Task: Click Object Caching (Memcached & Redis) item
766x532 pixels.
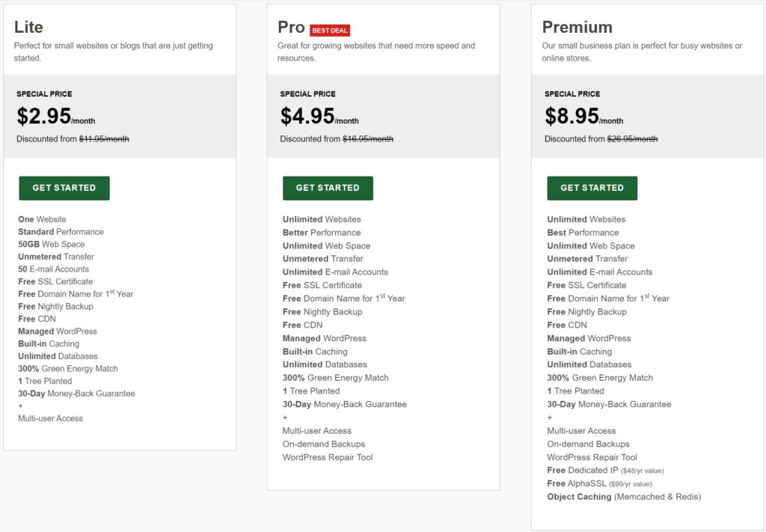Action: (624, 497)
